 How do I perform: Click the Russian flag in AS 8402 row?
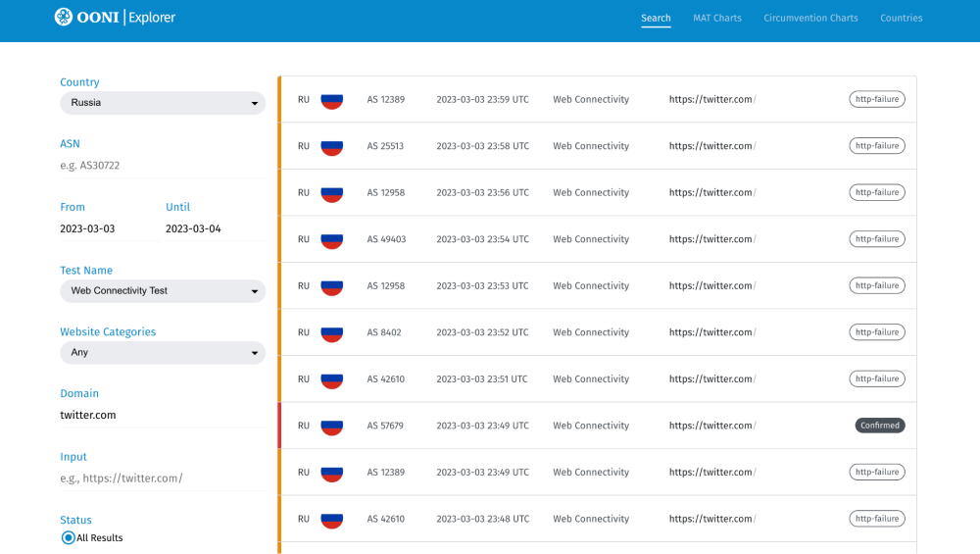point(332,332)
